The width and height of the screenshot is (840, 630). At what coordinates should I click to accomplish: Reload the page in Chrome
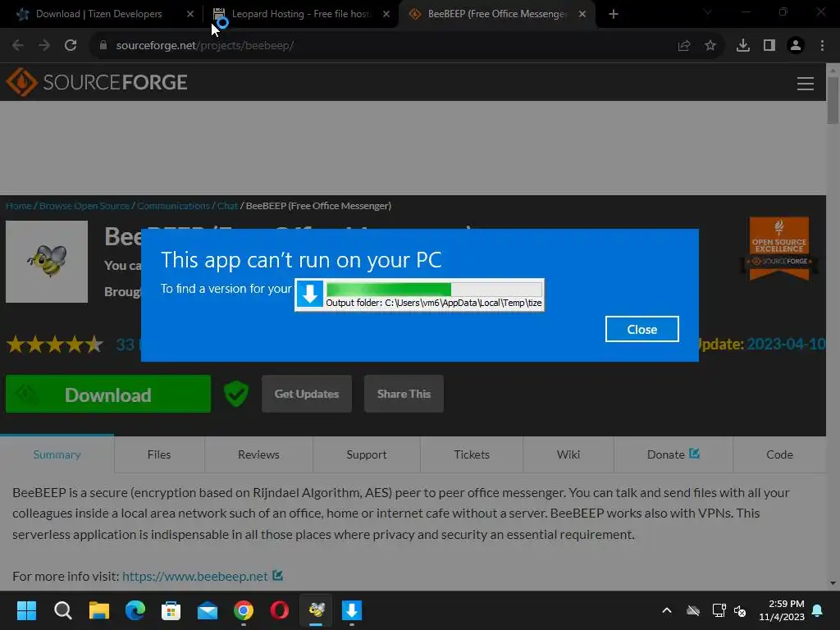click(x=71, y=46)
